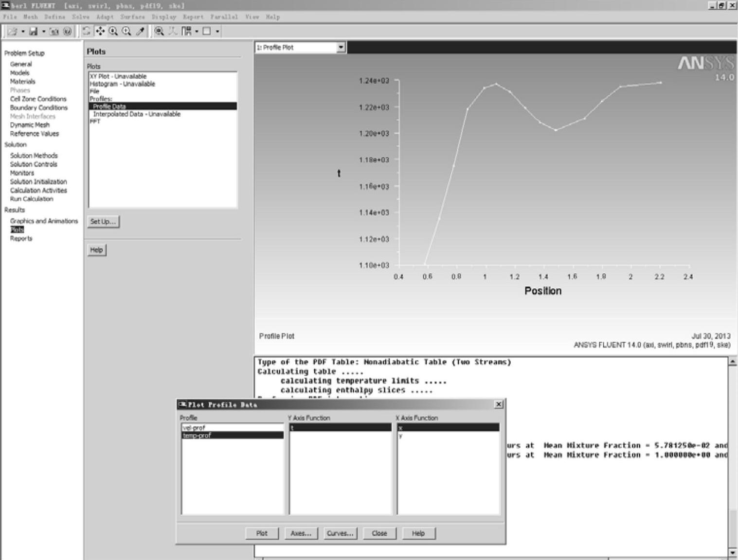Open Boundary Conditions in the navigation tree
Image resolution: width=738 pixels, height=560 pixels.
pos(39,107)
